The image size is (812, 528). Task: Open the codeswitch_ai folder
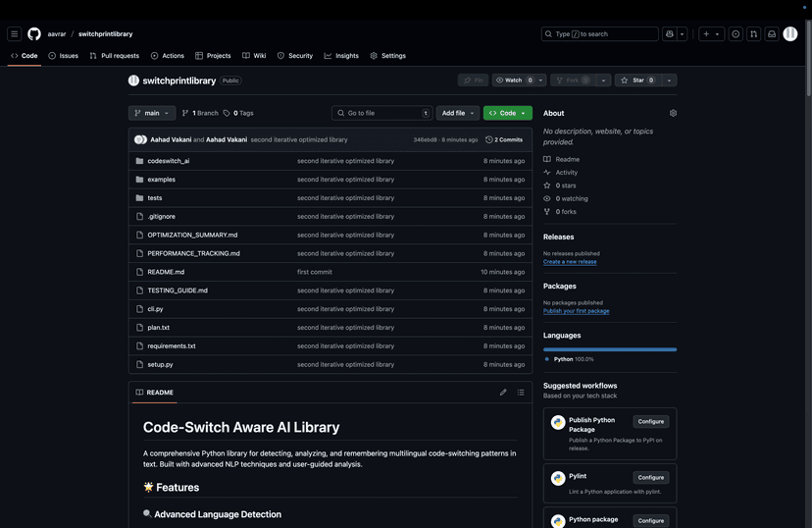click(169, 161)
